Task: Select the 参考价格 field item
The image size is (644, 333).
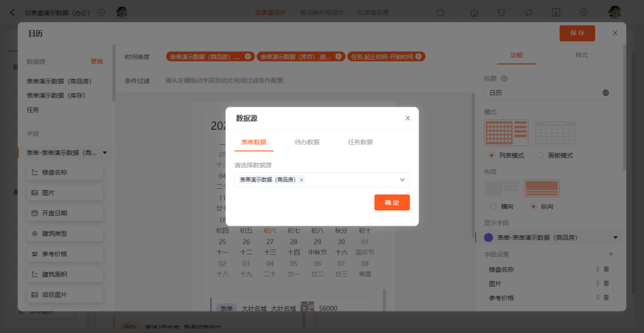Action: (65, 254)
